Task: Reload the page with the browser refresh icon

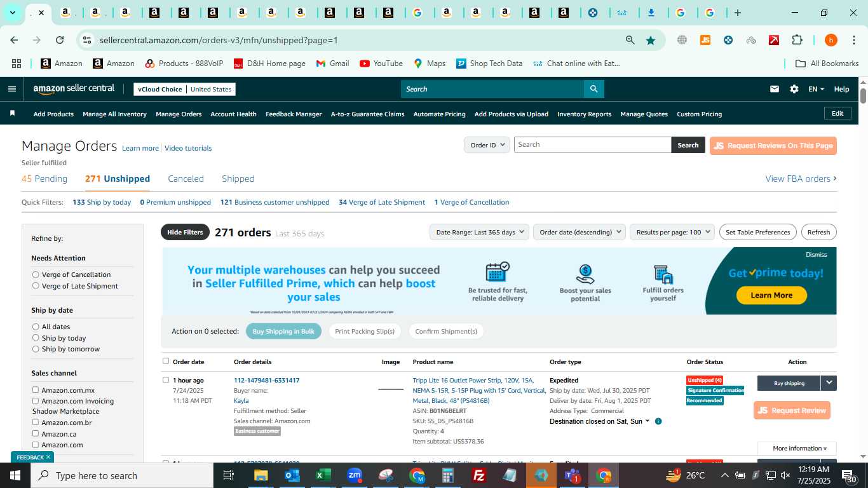Action: pos(60,40)
